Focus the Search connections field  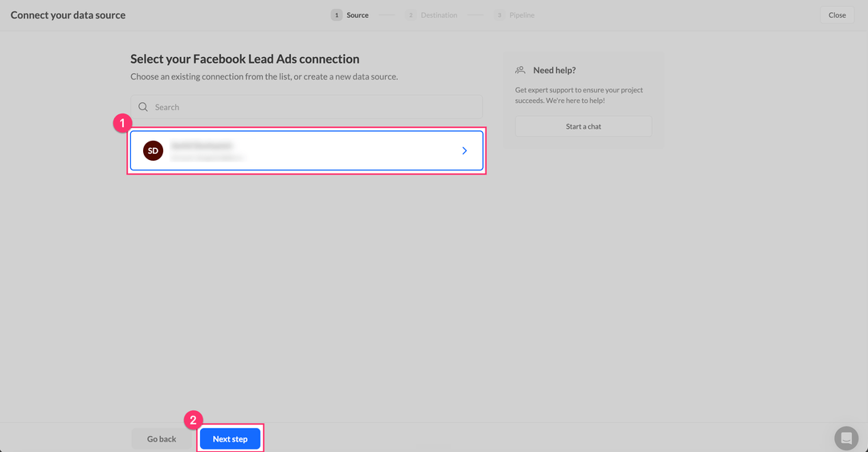(x=307, y=107)
